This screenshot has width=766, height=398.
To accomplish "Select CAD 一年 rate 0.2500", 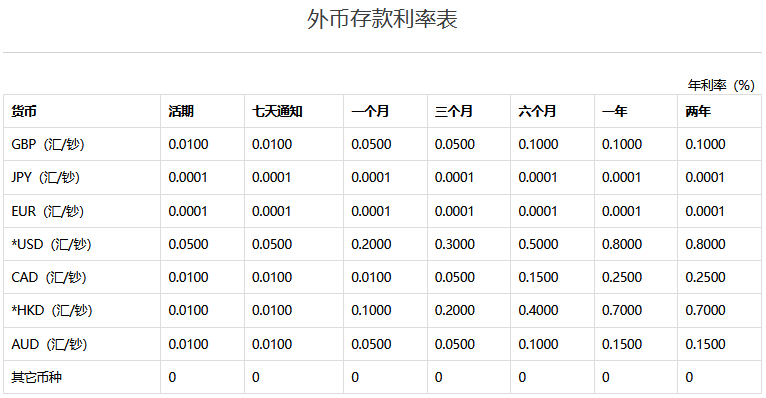I will pos(622,277).
